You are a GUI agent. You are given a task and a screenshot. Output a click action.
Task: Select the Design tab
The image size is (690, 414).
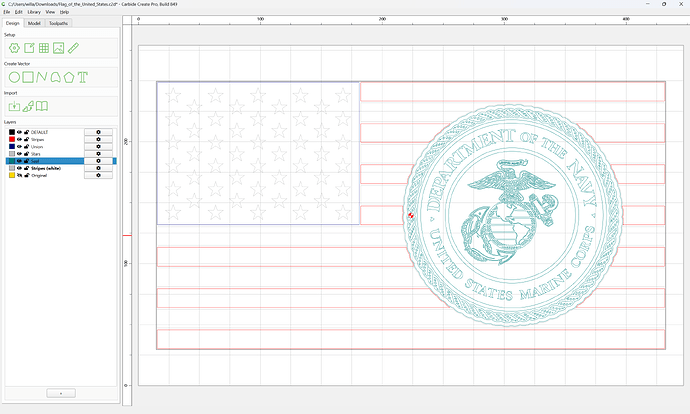[x=13, y=23]
